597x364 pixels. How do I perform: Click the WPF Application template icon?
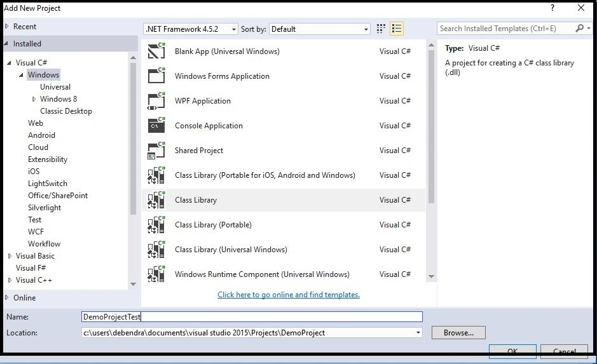(156, 101)
